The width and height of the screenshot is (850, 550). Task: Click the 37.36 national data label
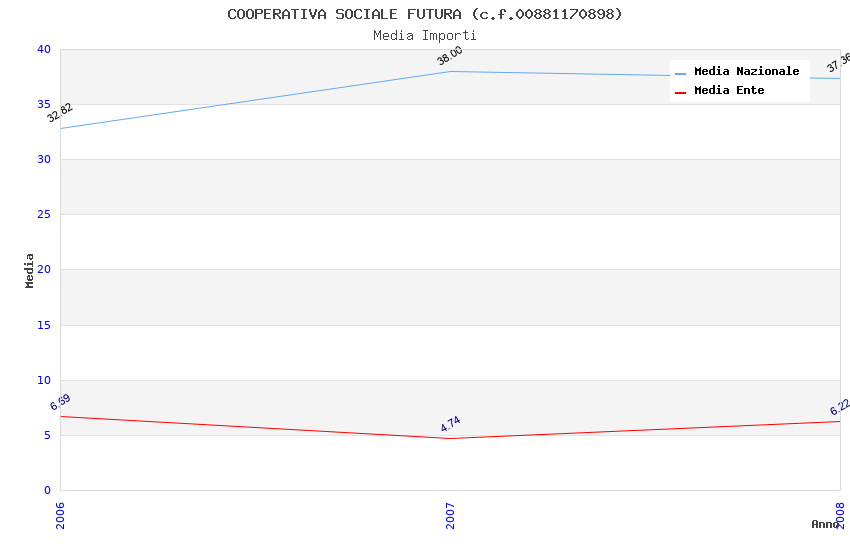[838, 63]
